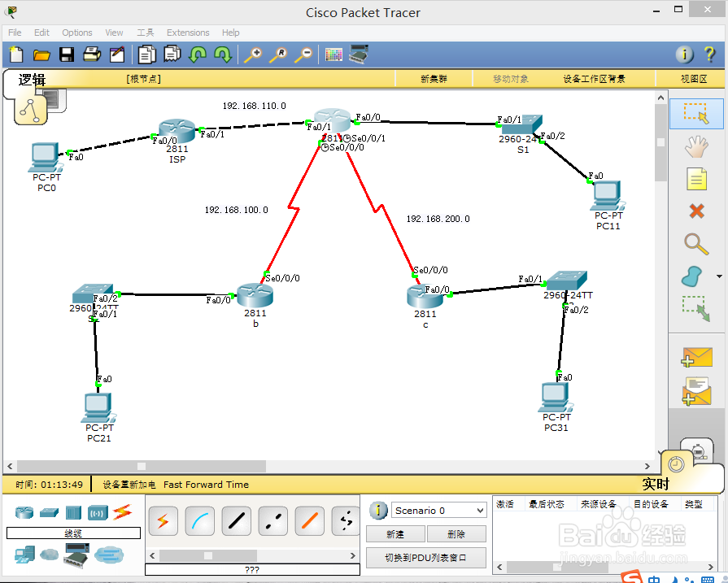Select Hubs device category icon
The width and height of the screenshot is (728, 583).
point(73,512)
